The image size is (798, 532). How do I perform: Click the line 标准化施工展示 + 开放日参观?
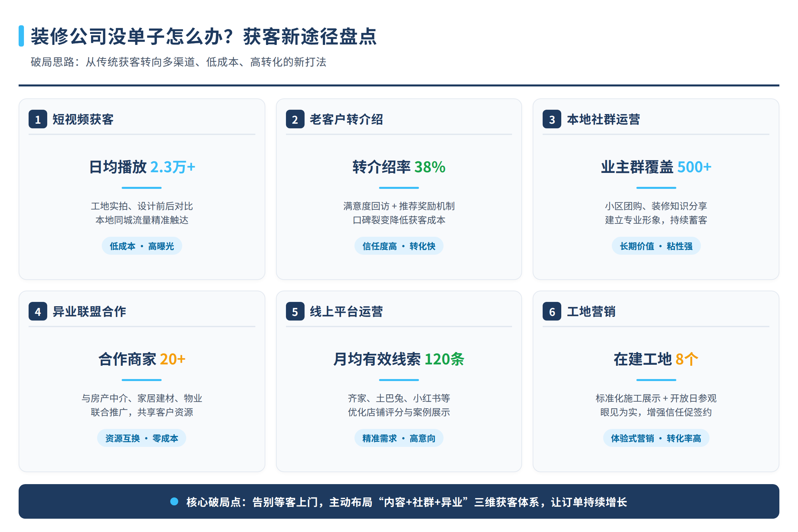point(656,398)
